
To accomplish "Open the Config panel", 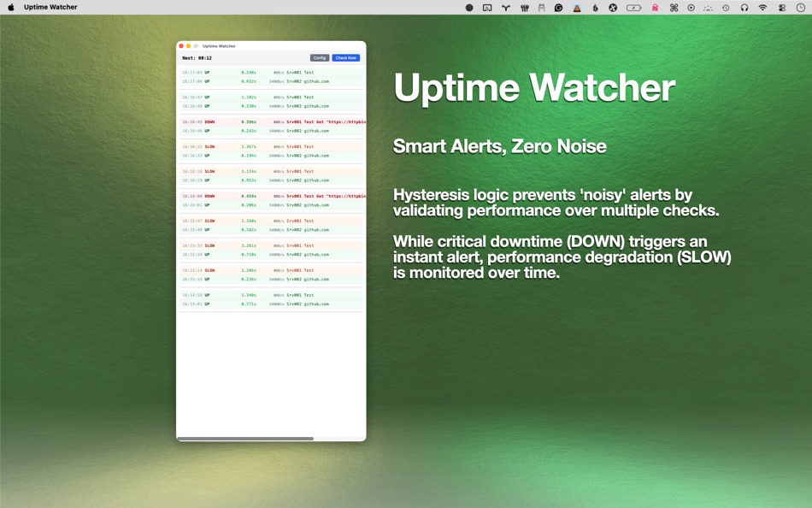I will 320,58.
